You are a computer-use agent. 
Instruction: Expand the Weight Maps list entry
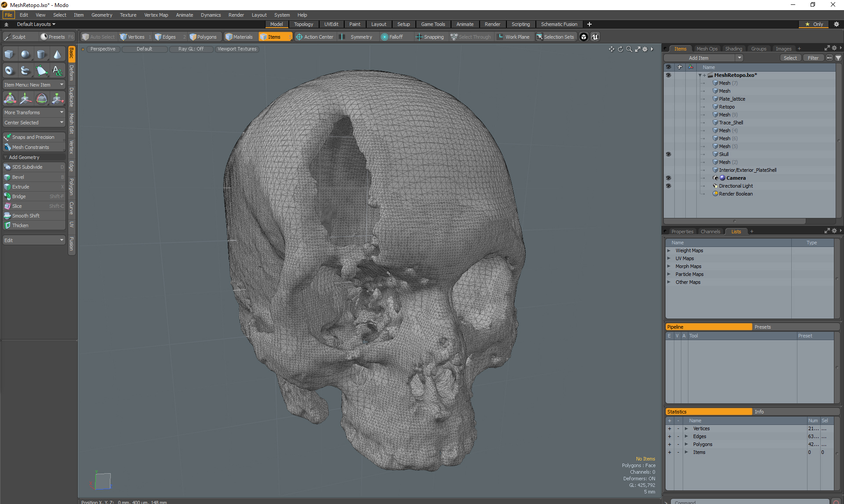(x=669, y=250)
